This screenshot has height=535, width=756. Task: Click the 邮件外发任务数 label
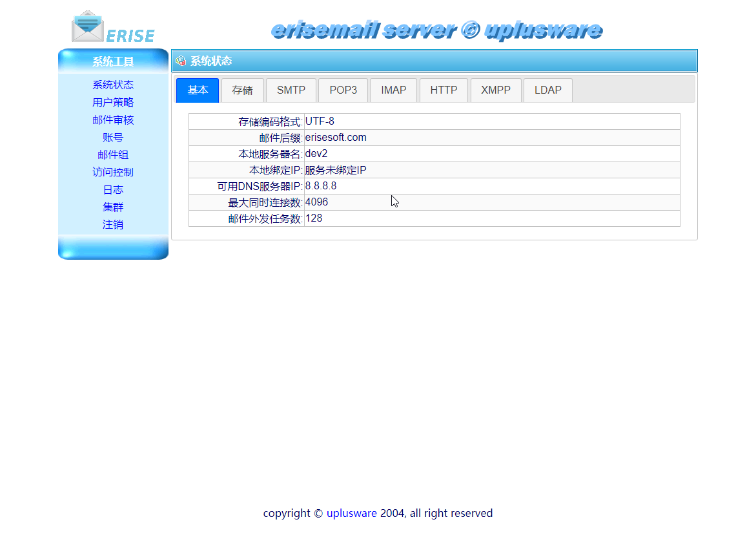point(265,218)
